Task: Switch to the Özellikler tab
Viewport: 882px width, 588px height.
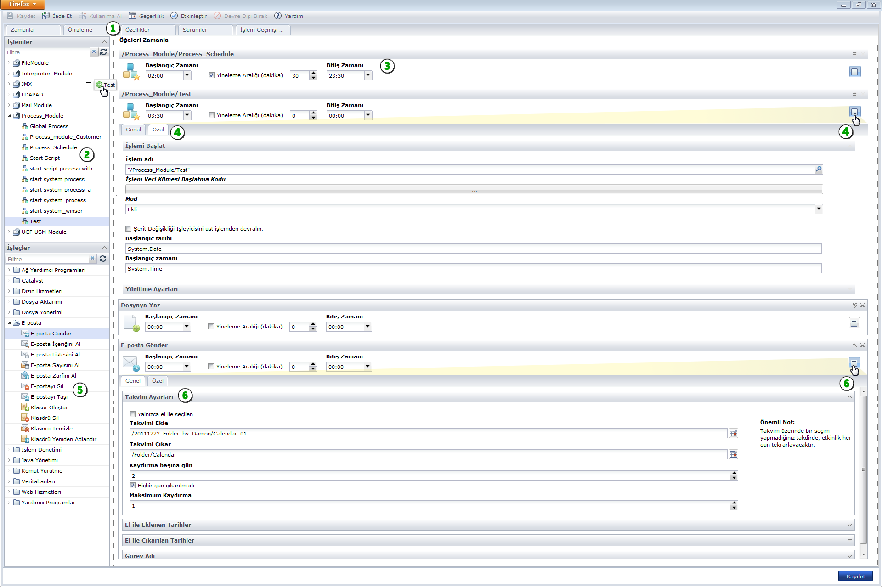Action: pos(138,29)
